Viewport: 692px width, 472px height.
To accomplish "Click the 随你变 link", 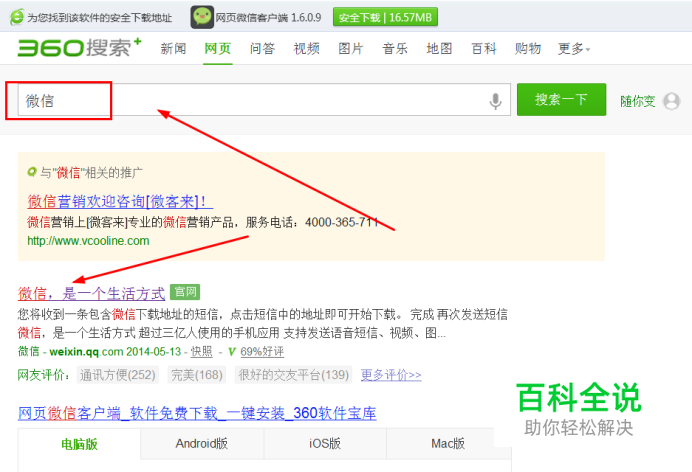I will click(637, 101).
